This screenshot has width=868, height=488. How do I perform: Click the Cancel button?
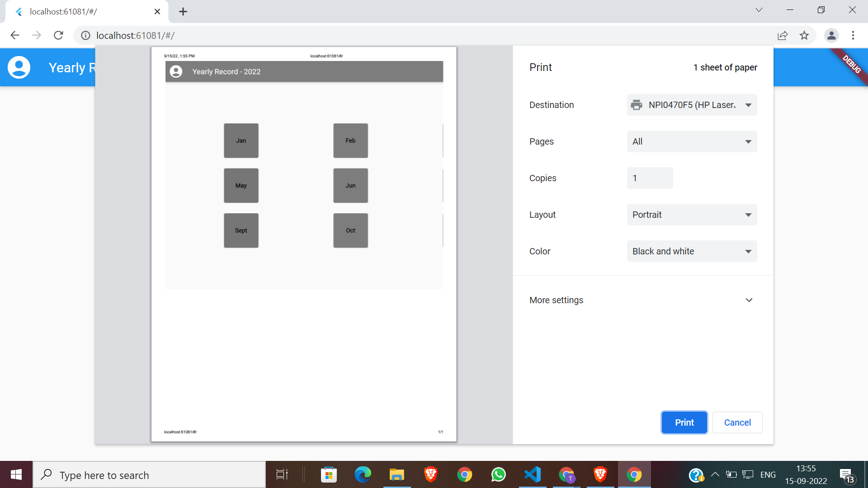737,422
